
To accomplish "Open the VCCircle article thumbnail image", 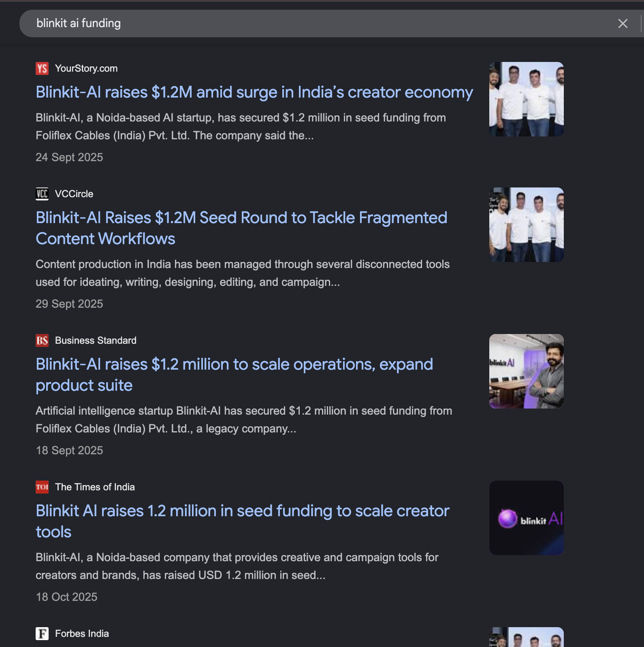I will point(527,225).
